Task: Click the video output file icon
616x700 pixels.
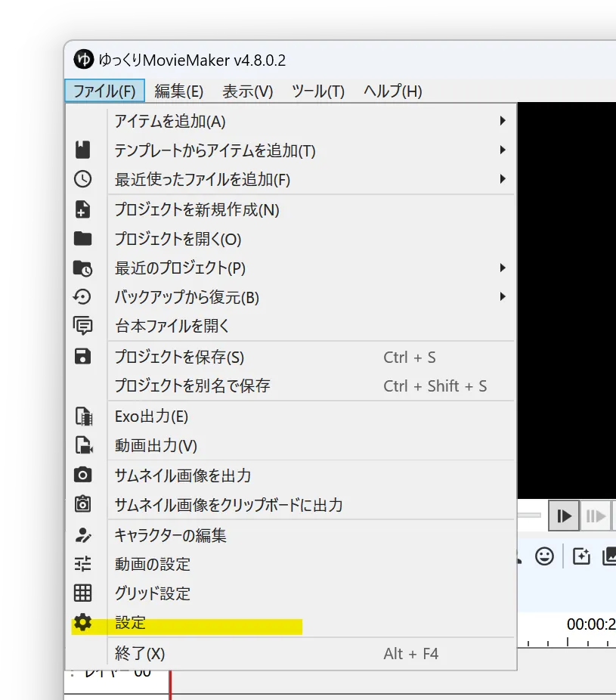Action: click(x=83, y=445)
